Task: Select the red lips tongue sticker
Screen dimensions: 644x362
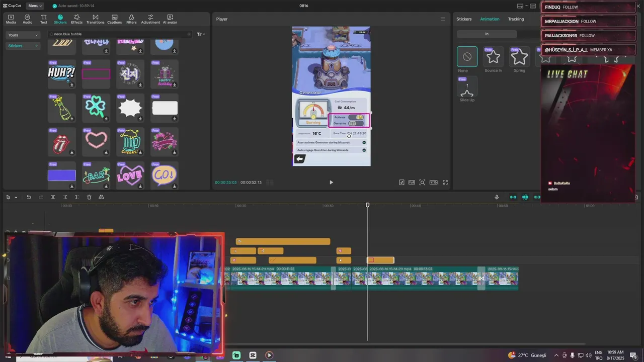Action: [61, 142]
